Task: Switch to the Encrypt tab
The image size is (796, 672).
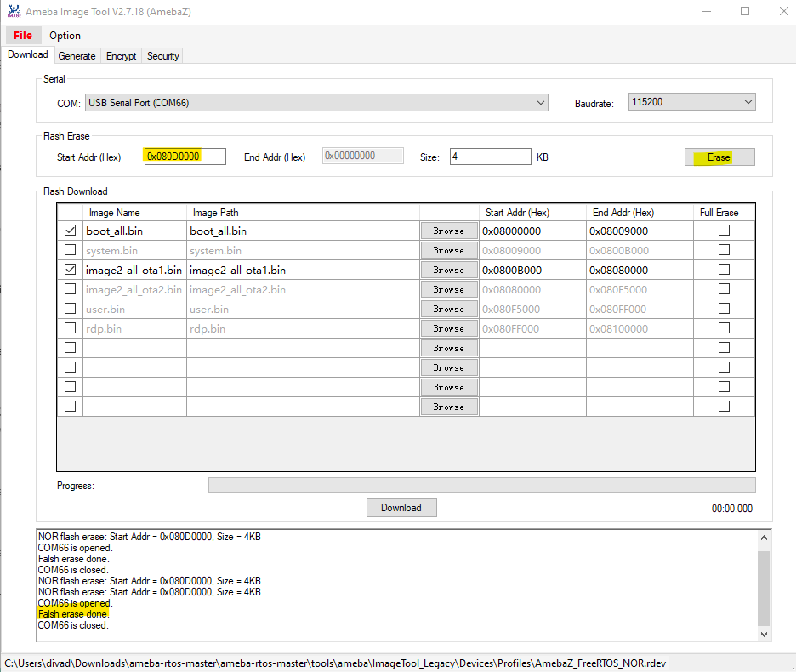Action: [121, 56]
